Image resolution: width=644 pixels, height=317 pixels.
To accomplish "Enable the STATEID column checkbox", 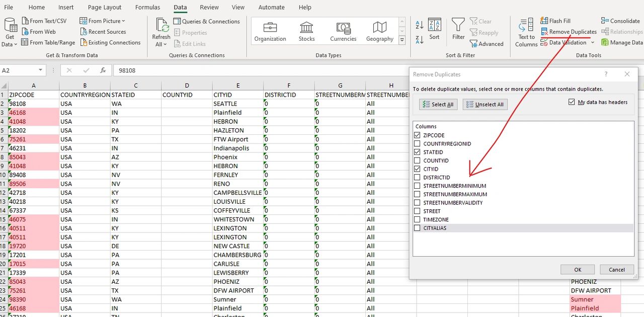I will [417, 152].
